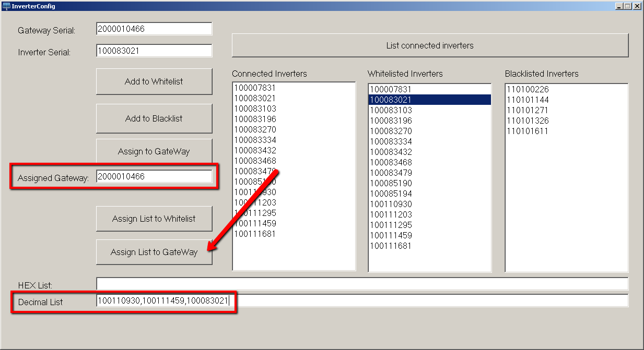Focus the Gateway Serial input field
The height and width of the screenshot is (350, 644).
pyautogui.click(x=154, y=29)
